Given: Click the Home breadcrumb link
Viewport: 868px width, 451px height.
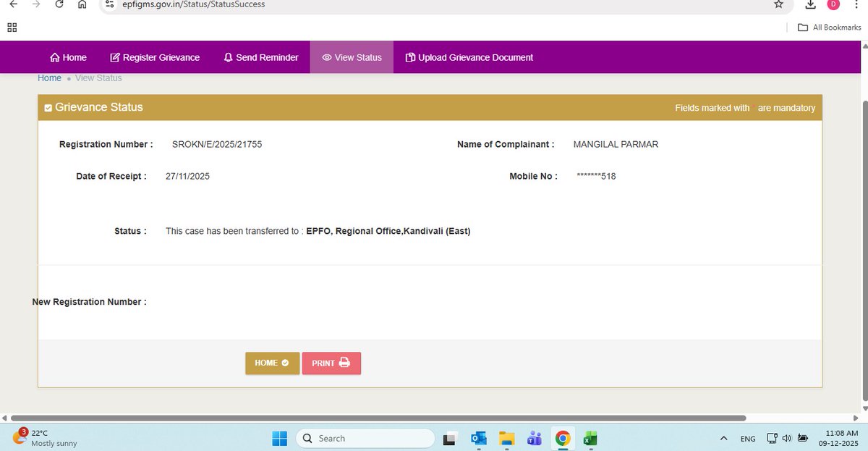Looking at the screenshot, I should 50,77.
